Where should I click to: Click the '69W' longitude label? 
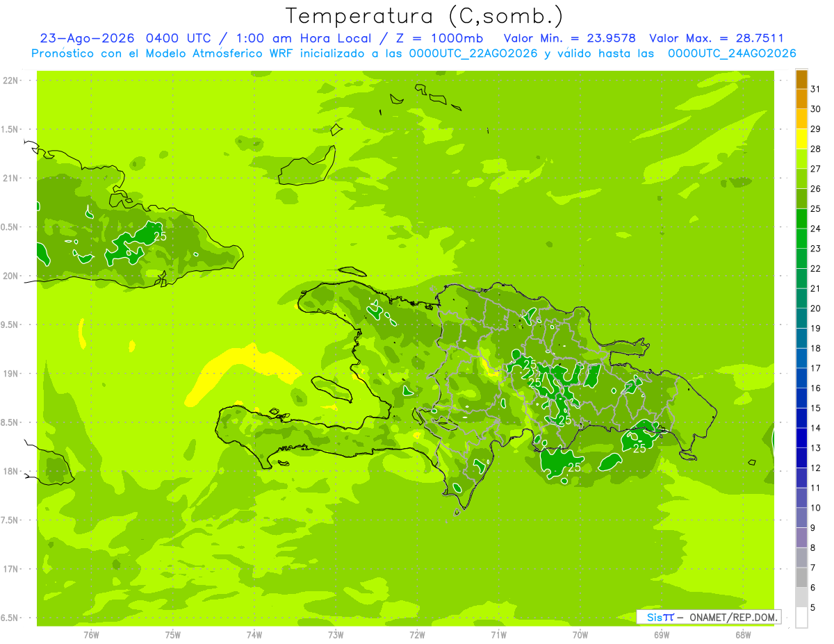662,635
